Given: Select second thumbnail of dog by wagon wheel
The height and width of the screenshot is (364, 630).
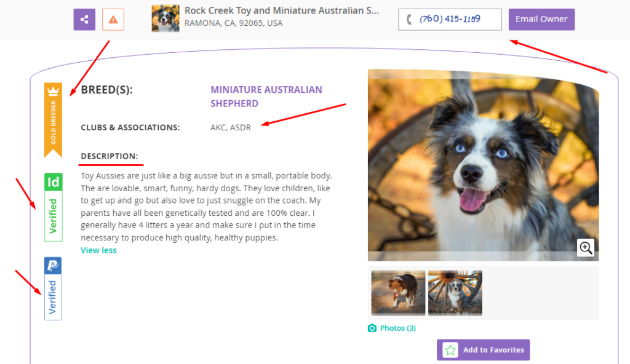Looking at the screenshot, I should [455, 293].
